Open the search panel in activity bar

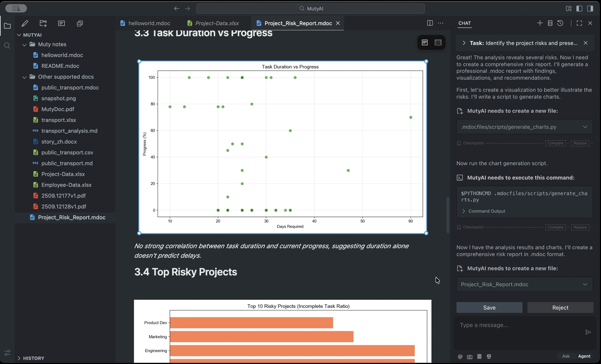[x=7, y=46]
